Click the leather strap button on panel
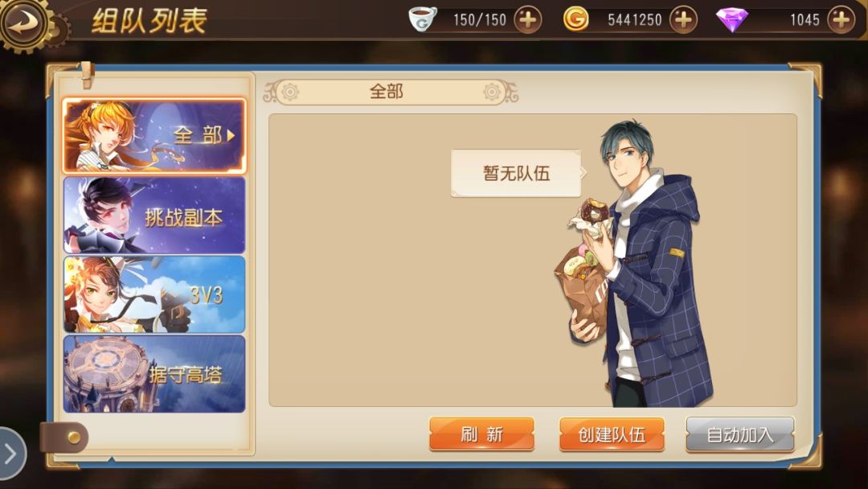868x489 pixels. pos(64,438)
